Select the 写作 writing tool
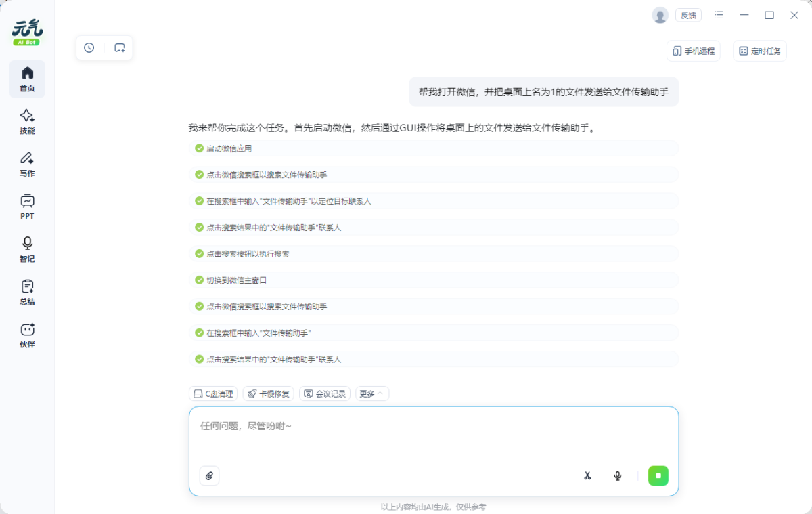 (27, 165)
